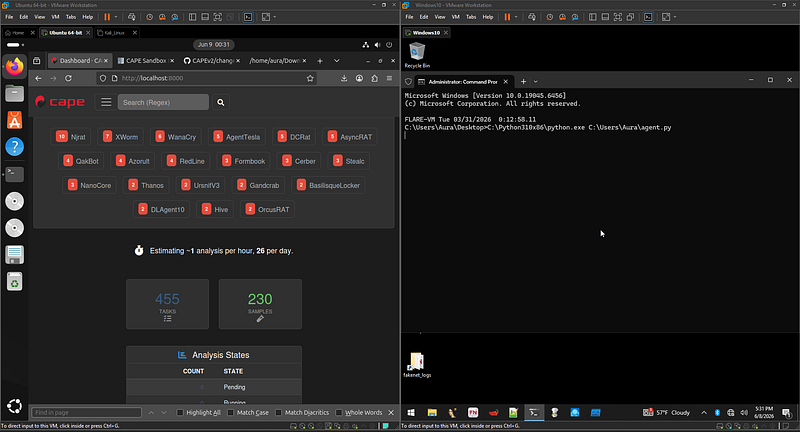Open new Firefox tab with plus button

click(x=320, y=61)
